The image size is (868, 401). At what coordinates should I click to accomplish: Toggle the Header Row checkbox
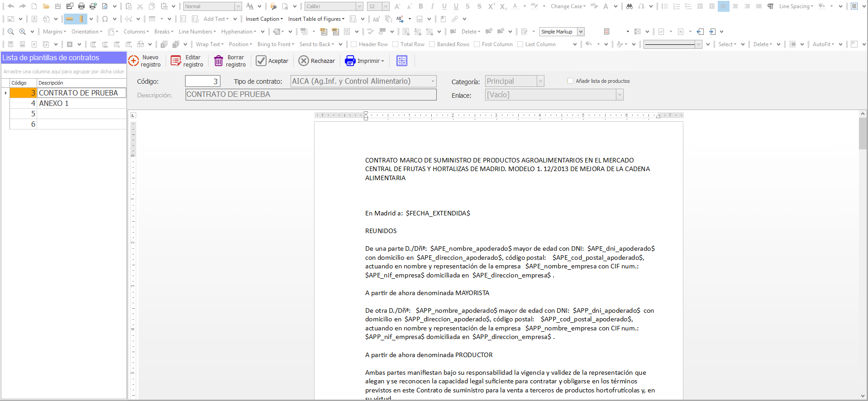[354, 44]
